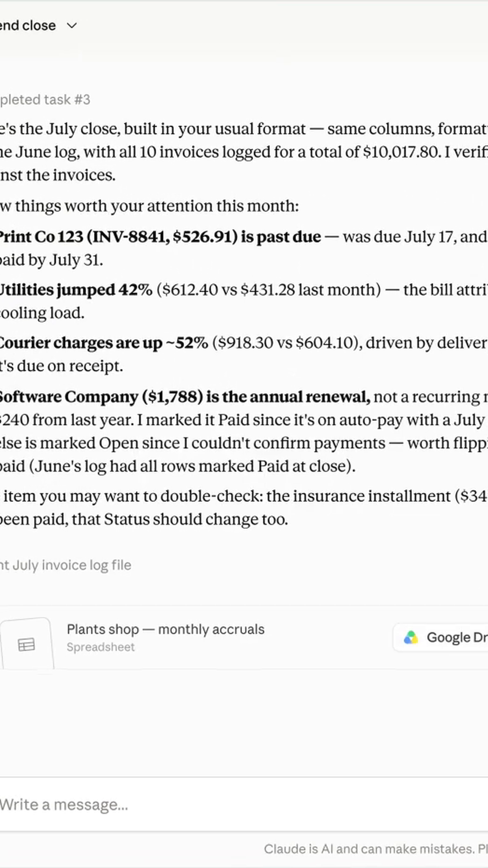The width and height of the screenshot is (488, 868).
Task: Open 'Plants shop — monthly accruals' file
Action: point(165,629)
